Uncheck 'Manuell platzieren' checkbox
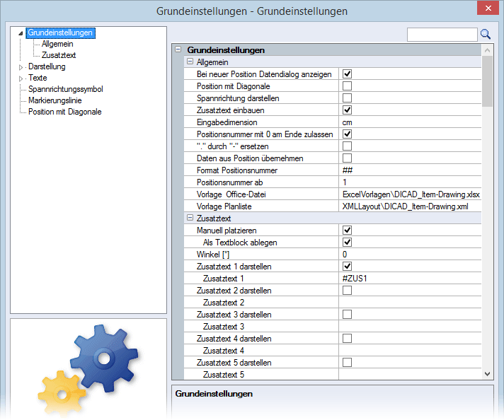This screenshot has height=420, width=504. pyautogui.click(x=347, y=231)
